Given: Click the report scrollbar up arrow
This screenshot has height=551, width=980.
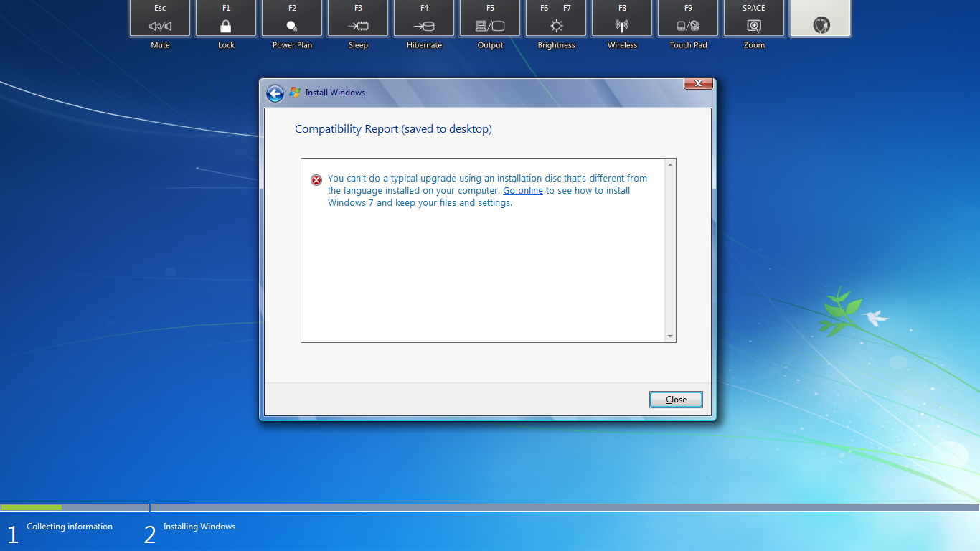Looking at the screenshot, I should [670, 165].
